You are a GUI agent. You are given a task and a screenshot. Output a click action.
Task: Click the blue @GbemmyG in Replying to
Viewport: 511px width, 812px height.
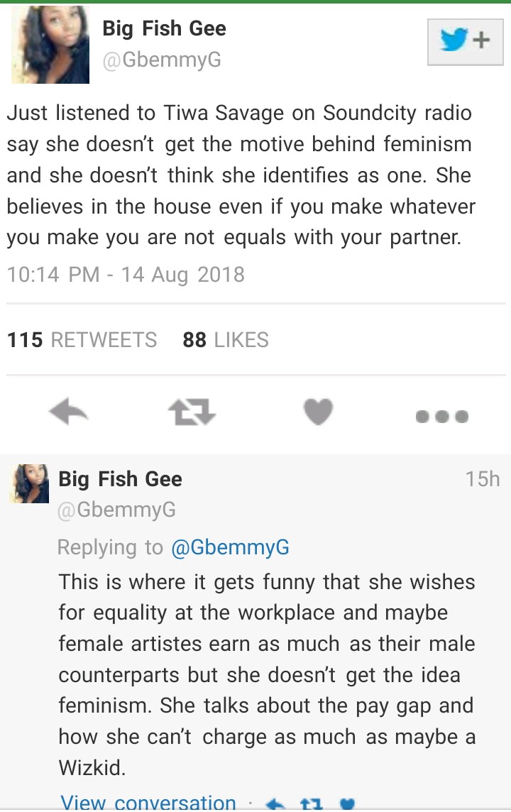[231, 547]
